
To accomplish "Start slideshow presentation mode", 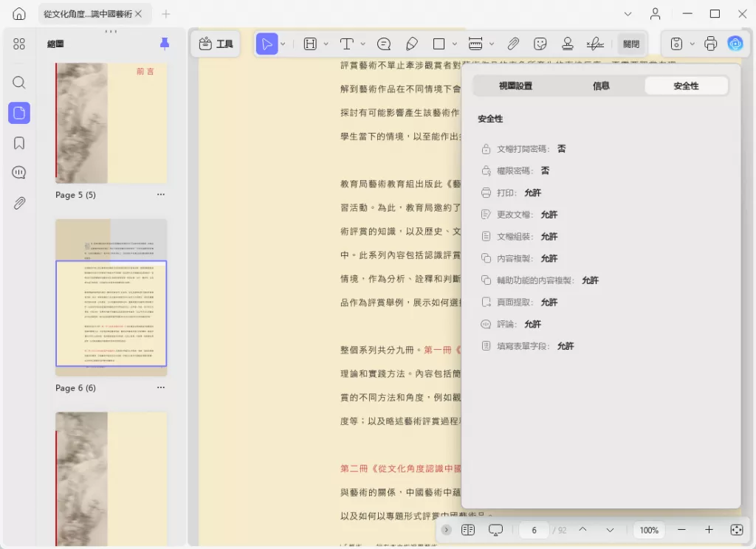I will 495,531.
